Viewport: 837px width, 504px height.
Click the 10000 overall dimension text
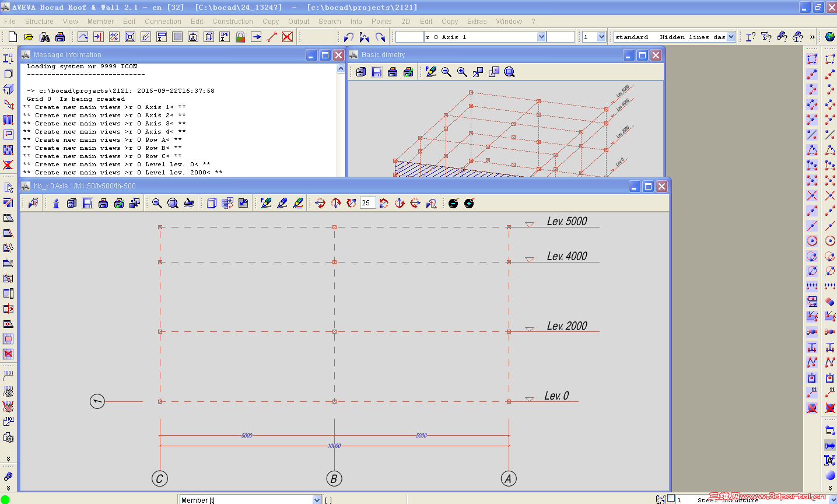tap(334, 446)
